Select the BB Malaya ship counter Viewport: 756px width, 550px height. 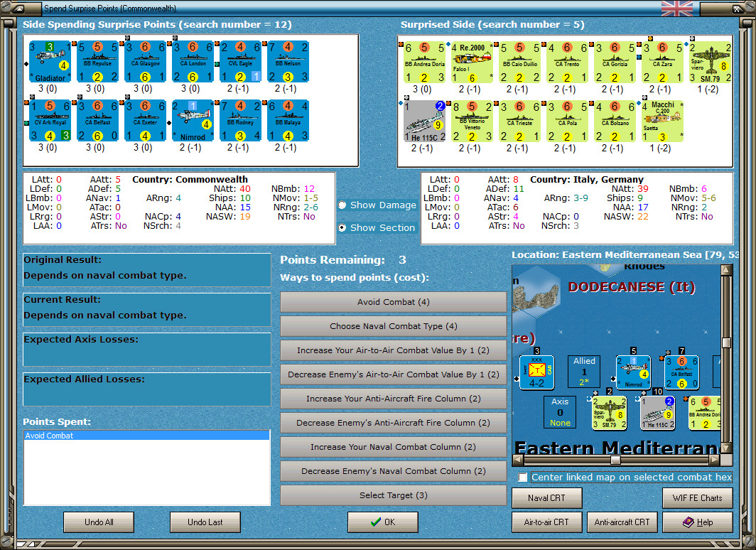pos(288,121)
